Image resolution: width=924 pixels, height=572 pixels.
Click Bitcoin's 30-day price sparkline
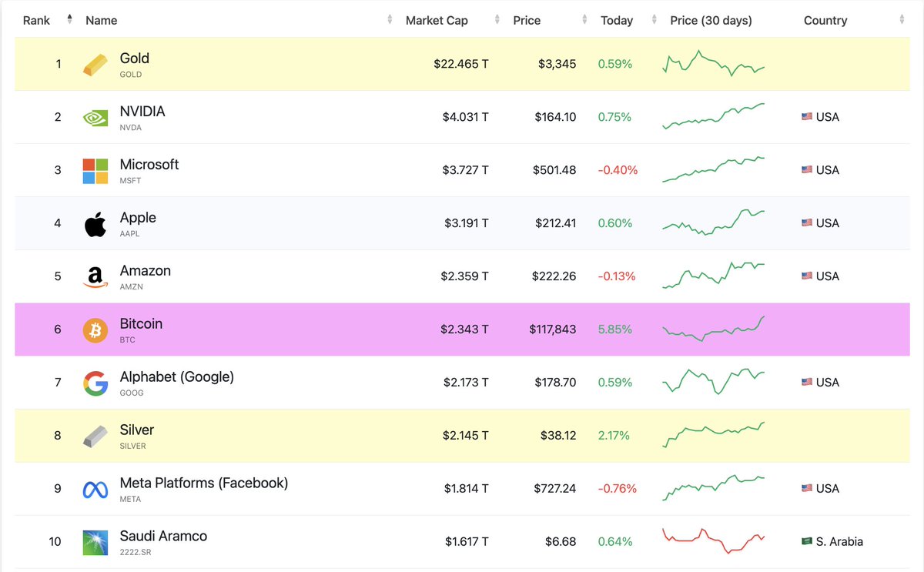(x=712, y=329)
